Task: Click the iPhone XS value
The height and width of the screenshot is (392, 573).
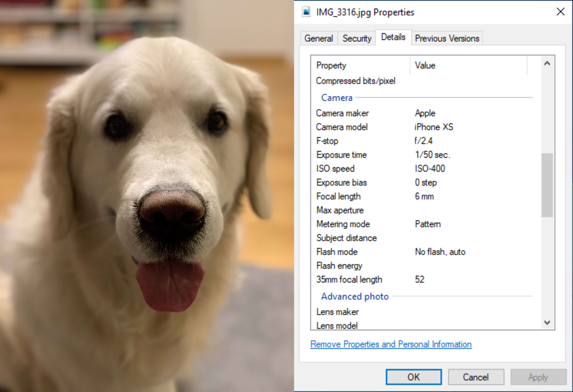Action: pos(434,127)
